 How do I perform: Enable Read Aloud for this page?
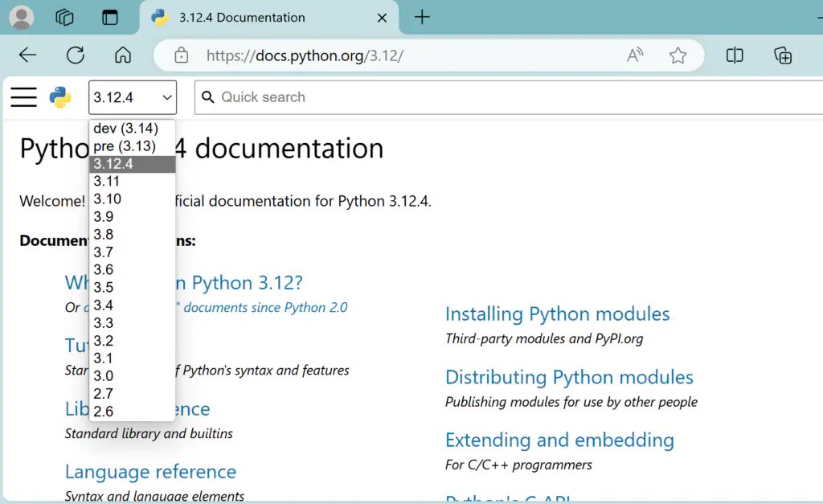[635, 55]
